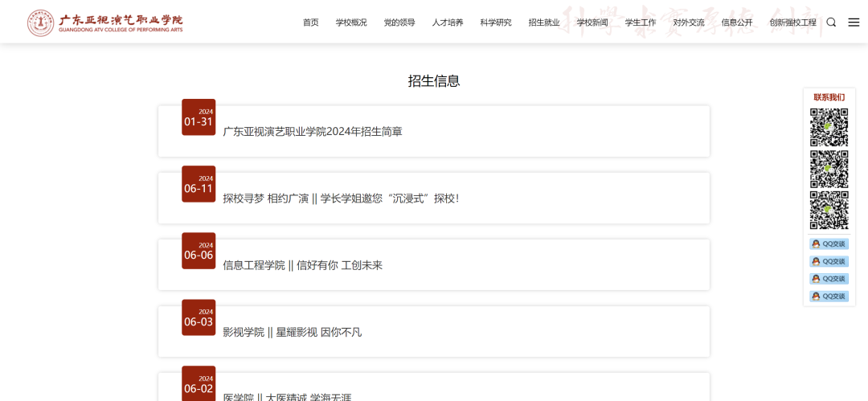Click the 01-31 date badge

click(x=199, y=117)
